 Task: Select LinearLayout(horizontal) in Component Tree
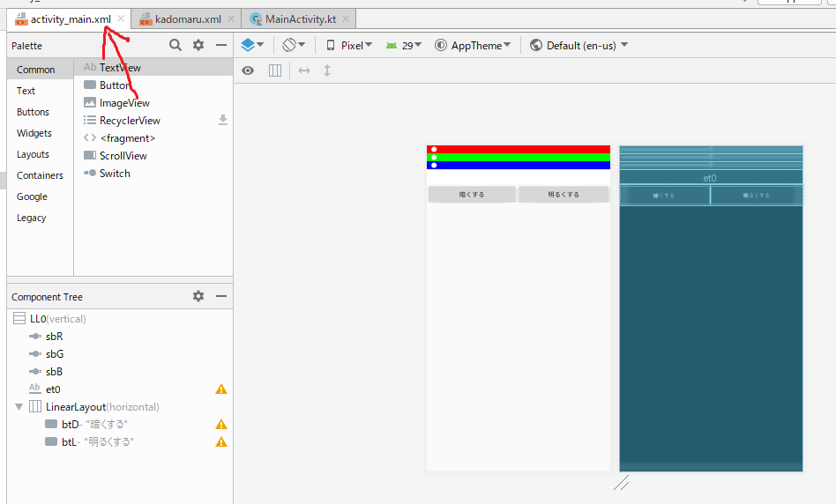coord(120,406)
